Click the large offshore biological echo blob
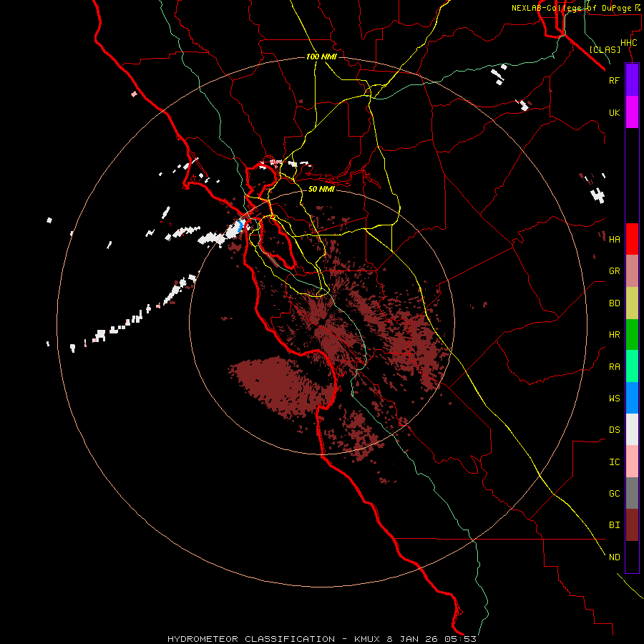Viewport: 644px width, 644px height. tap(280, 386)
